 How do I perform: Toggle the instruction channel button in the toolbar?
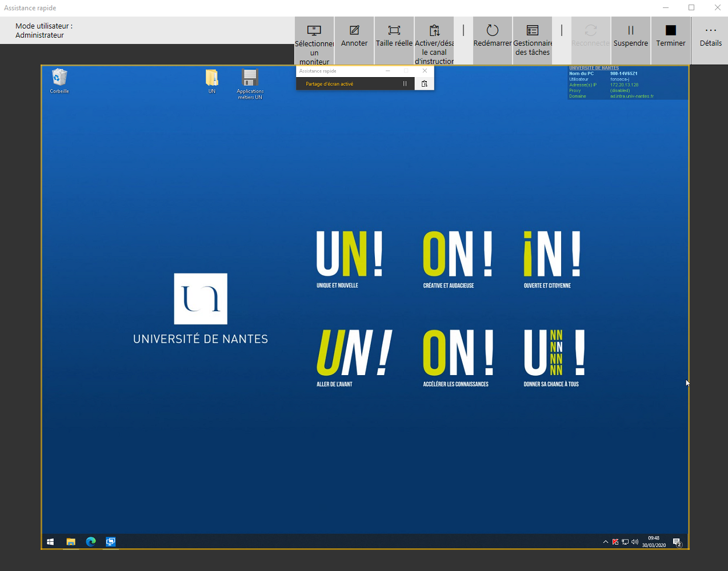(434, 41)
